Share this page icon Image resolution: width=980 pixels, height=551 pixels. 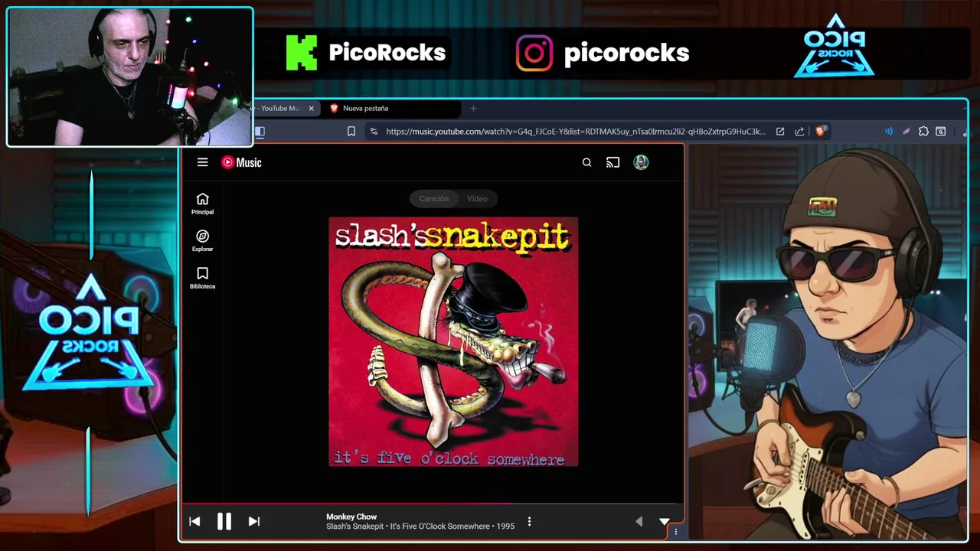point(799,132)
